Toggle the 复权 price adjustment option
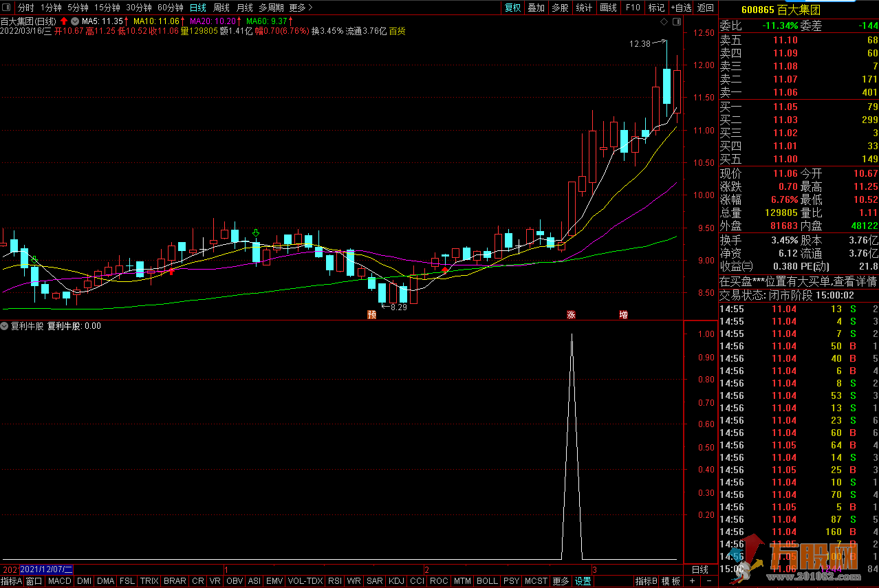 [512, 8]
